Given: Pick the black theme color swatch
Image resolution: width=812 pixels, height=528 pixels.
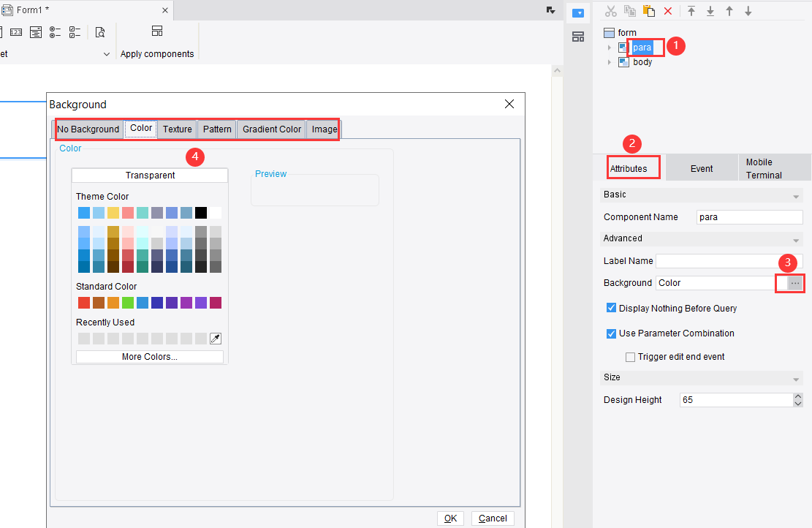Looking at the screenshot, I should pyautogui.click(x=201, y=213).
